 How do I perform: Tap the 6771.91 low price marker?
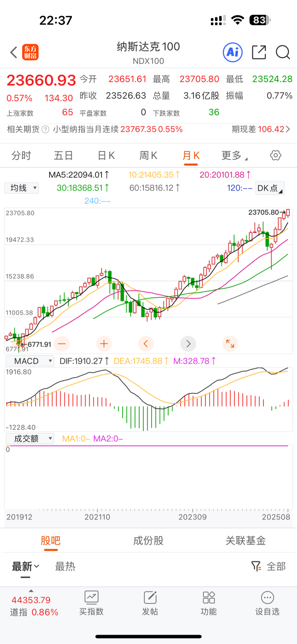click(x=39, y=345)
